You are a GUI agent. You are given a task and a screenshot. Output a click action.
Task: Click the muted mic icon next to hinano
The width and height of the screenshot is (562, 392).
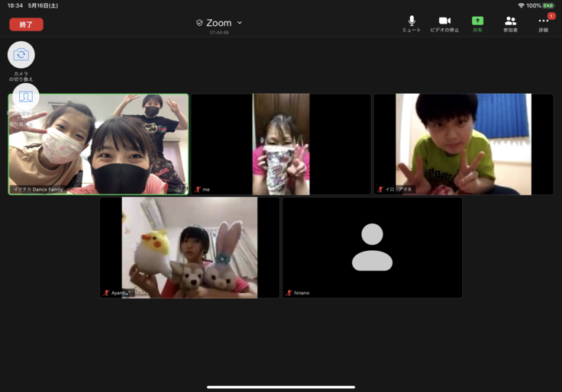[x=289, y=293]
